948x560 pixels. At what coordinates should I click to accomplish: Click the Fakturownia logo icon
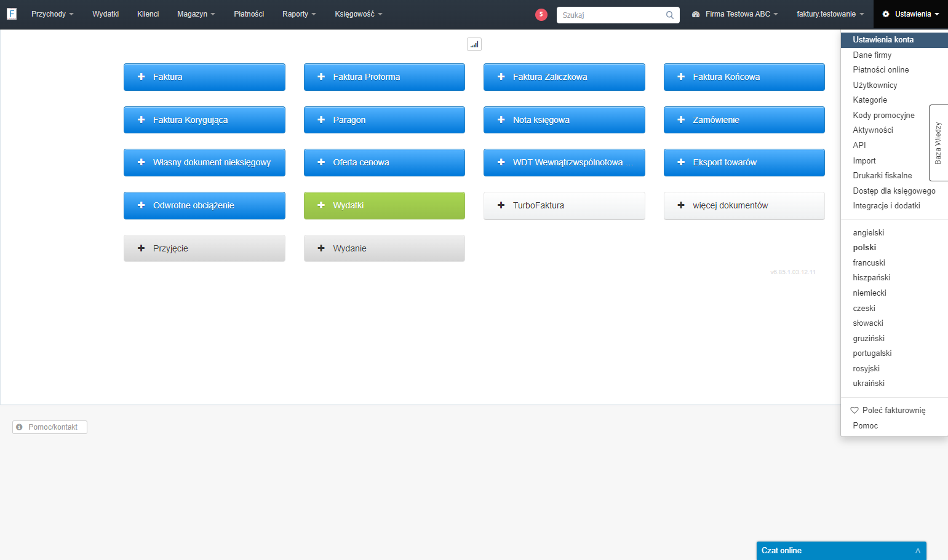click(12, 14)
